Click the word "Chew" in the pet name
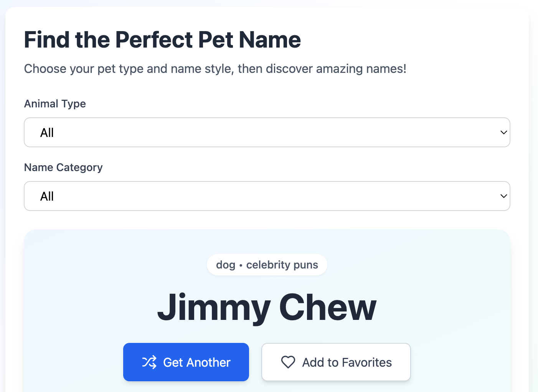This screenshot has height=392, width=538. [328, 307]
